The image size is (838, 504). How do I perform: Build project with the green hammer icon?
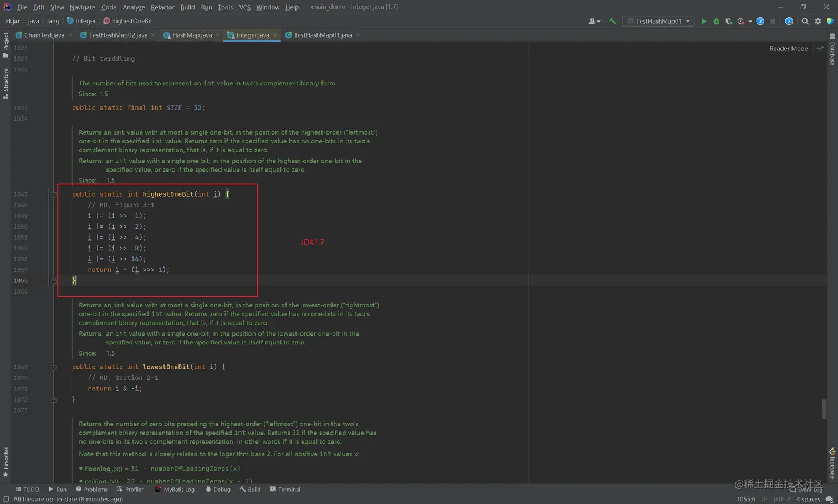612,21
